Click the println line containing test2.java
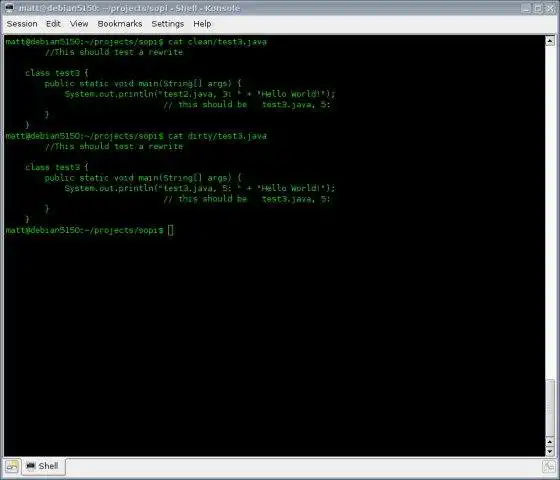 (200, 94)
